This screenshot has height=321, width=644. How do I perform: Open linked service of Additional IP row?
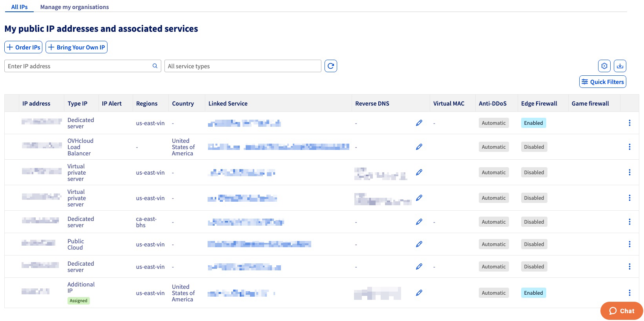coord(241,293)
